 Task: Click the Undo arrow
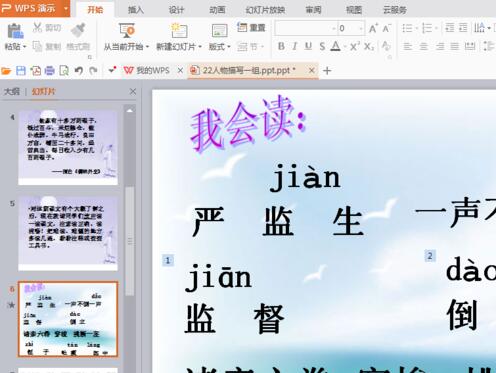tap(79, 70)
